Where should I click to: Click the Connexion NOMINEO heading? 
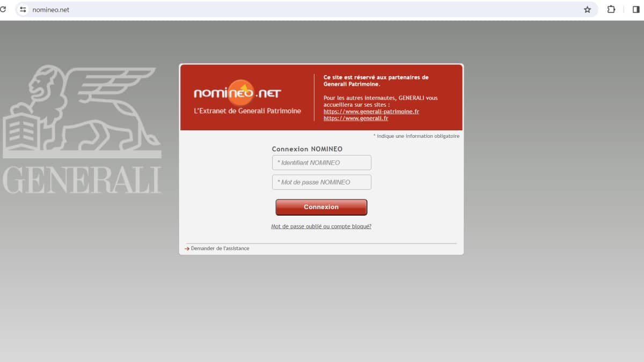point(307,149)
